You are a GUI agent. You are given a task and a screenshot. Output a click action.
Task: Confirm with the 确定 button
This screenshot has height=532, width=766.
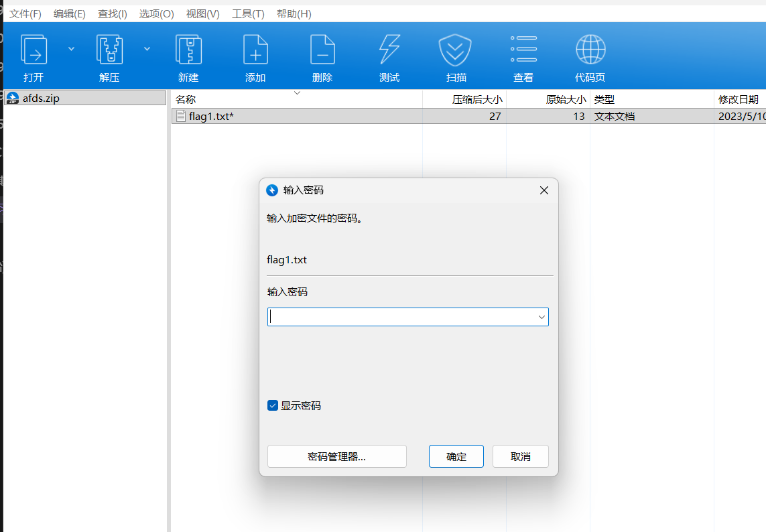[x=456, y=456]
